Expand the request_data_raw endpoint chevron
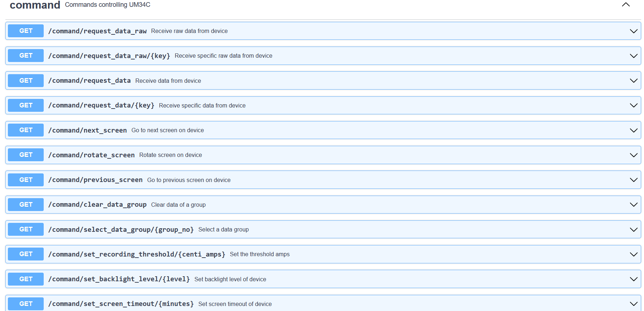The width and height of the screenshot is (644, 311). [x=634, y=31]
